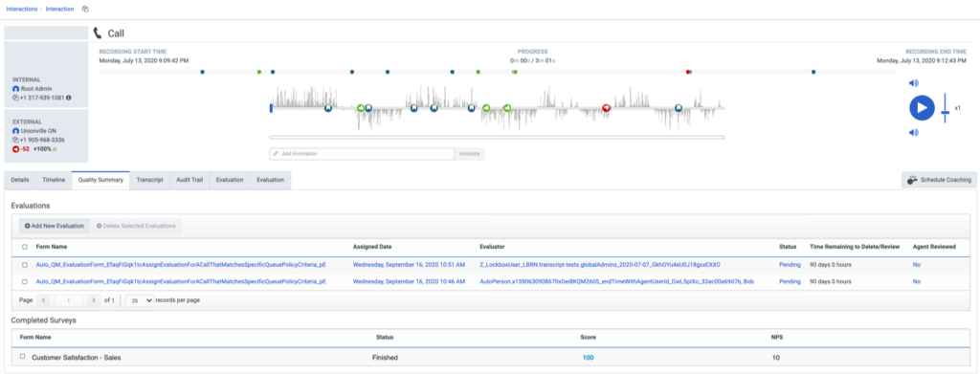Click the pencil icon in the Add Annotation box
The image size is (980, 374).
pos(275,154)
